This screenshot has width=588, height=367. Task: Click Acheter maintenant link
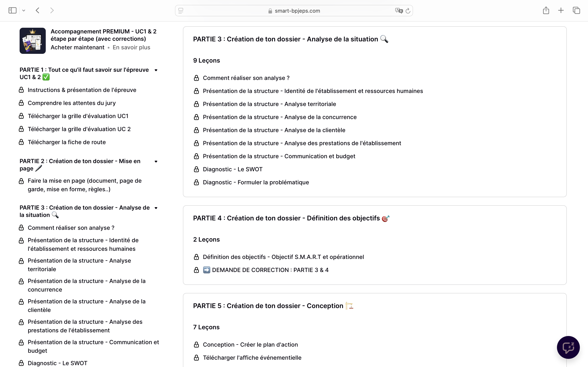click(78, 47)
